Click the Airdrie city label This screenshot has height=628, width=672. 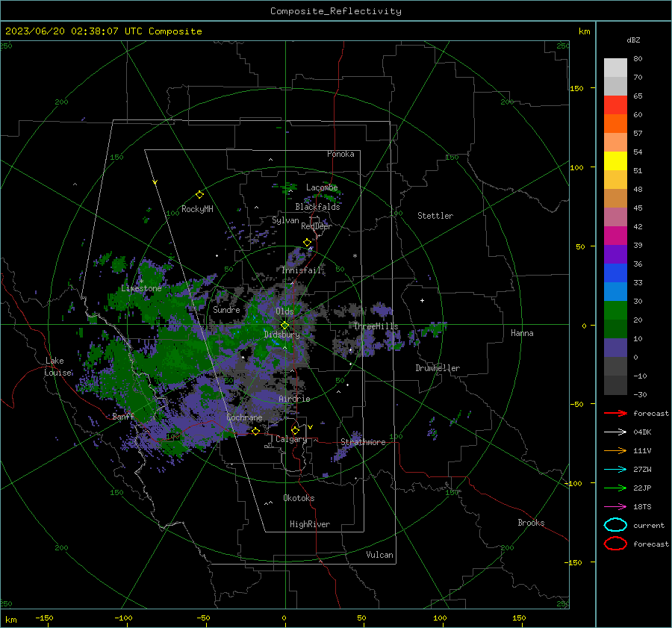click(x=294, y=399)
